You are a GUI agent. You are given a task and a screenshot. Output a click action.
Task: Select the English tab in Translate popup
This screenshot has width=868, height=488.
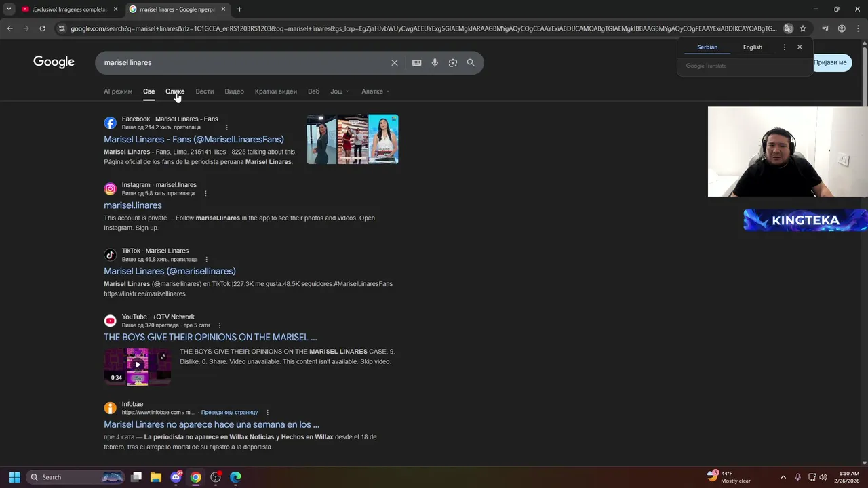pos(753,47)
